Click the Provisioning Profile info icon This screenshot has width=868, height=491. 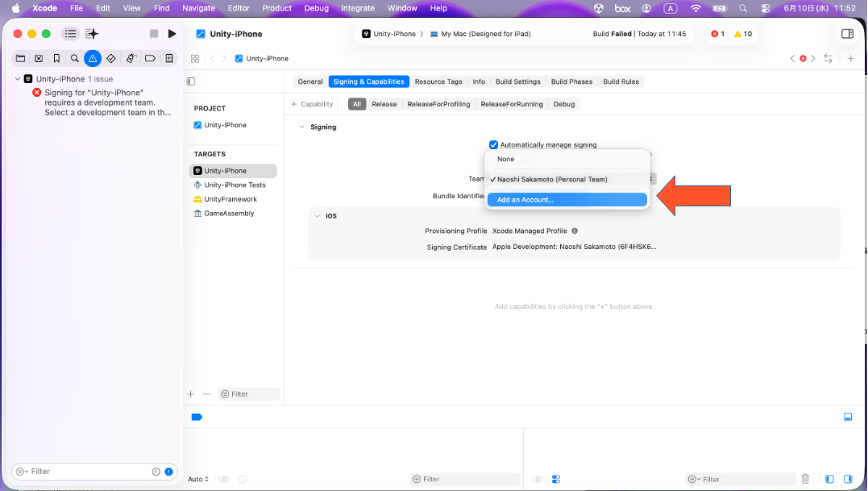[575, 231]
